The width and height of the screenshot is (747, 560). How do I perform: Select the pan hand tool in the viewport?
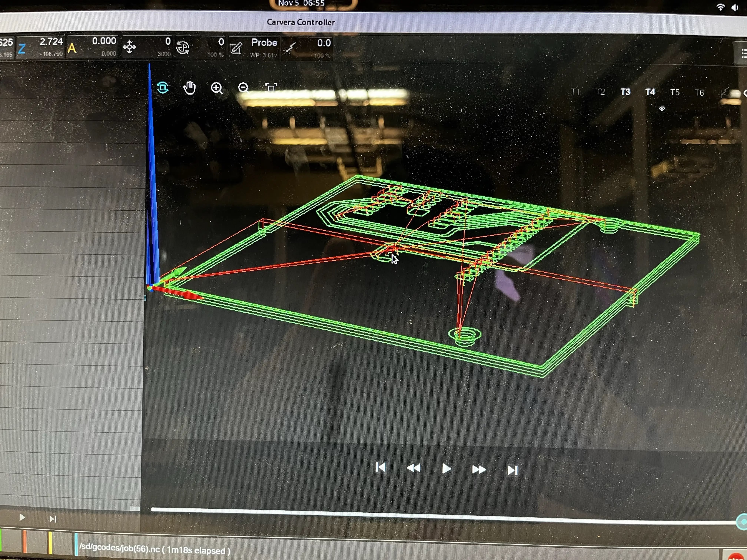tap(190, 88)
